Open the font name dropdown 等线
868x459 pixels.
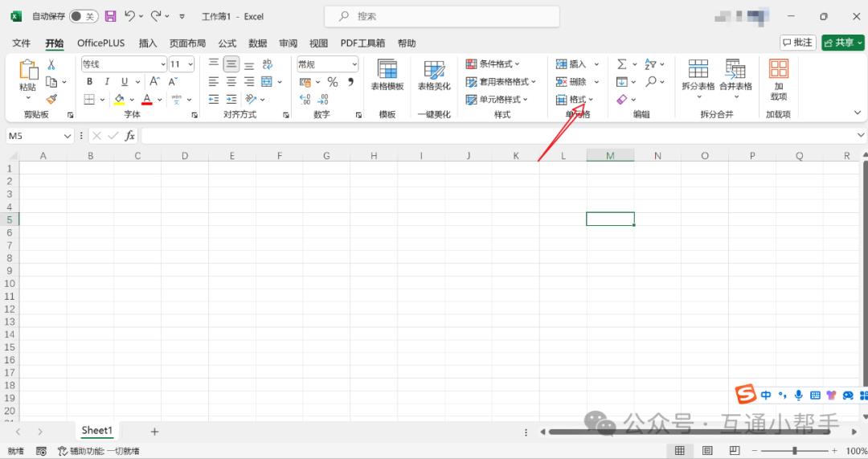(162, 64)
